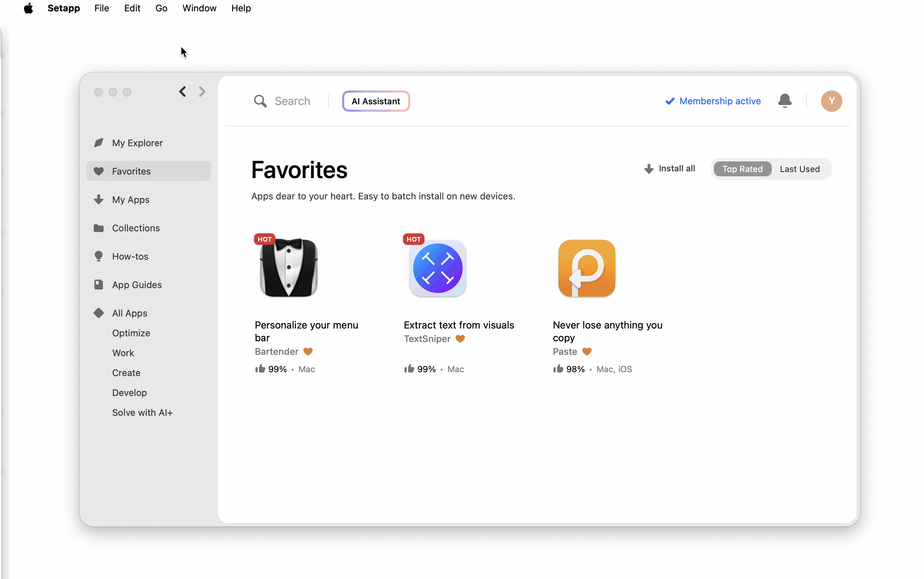Open My Apps in sidebar

[149, 199]
